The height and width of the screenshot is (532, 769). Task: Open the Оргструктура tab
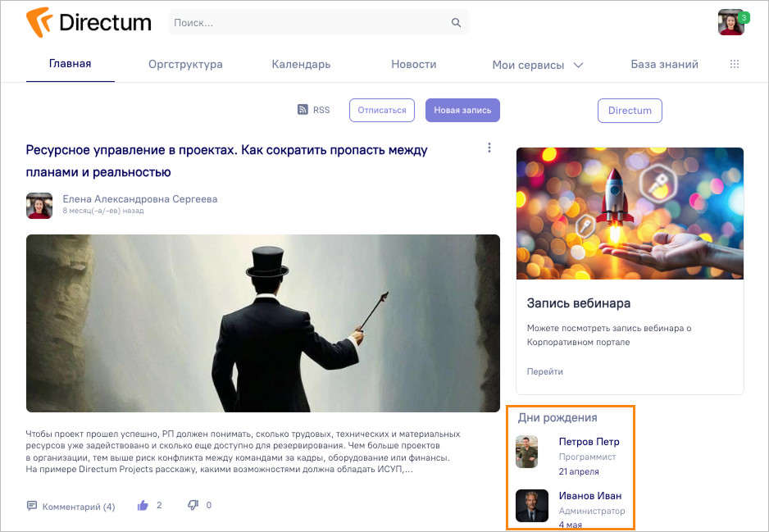point(185,64)
